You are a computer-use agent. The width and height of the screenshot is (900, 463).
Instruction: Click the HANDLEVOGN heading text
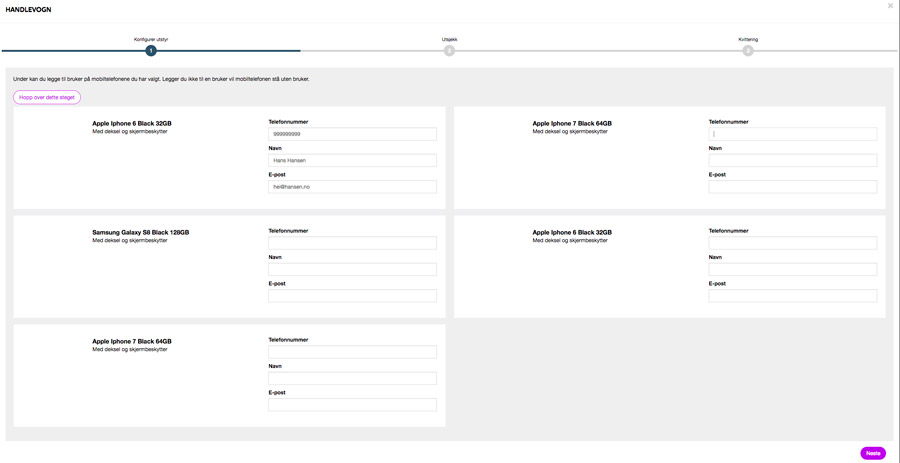[29, 10]
